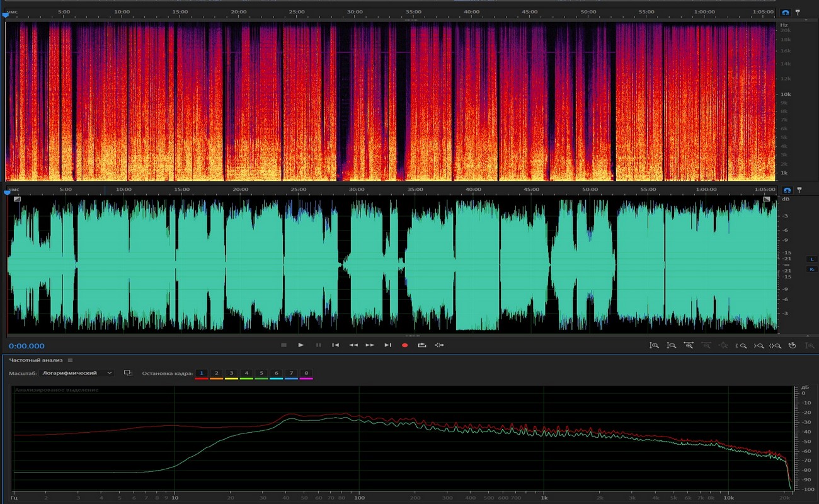Open the Частотный анализ panel menu

(70, 360)
